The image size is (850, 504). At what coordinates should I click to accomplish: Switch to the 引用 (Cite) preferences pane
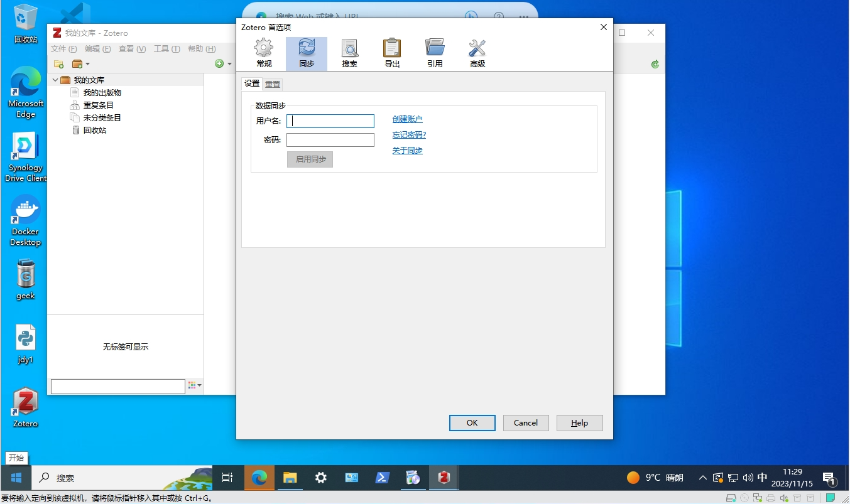(x=435, y=53)
